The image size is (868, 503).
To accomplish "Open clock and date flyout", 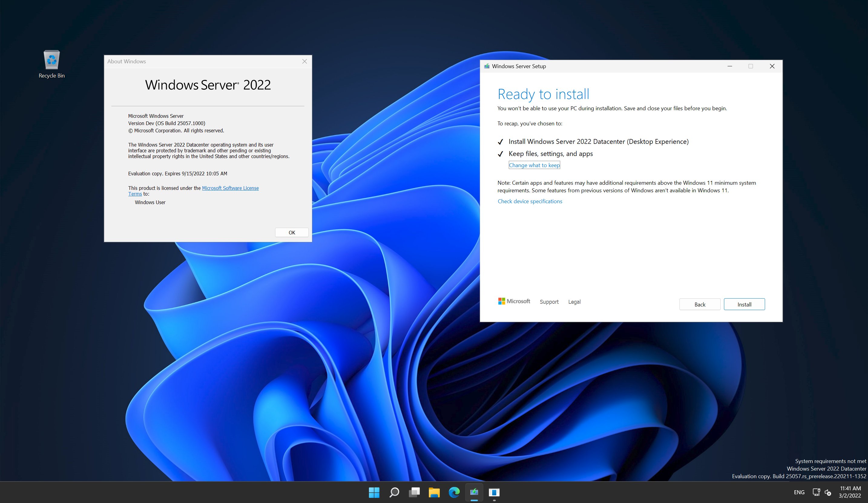I will point(850,492).
